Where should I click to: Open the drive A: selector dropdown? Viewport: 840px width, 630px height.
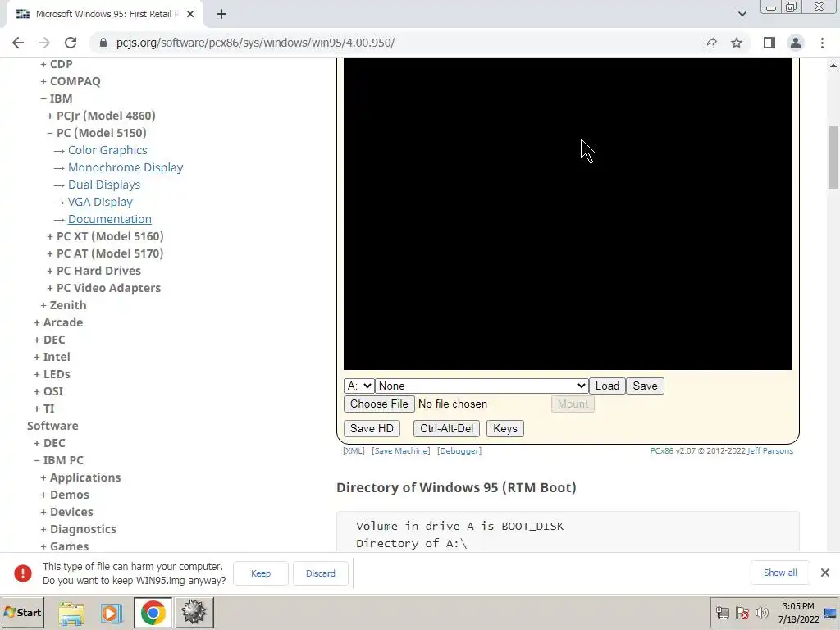pyautogui.click(x=358, y=386)
